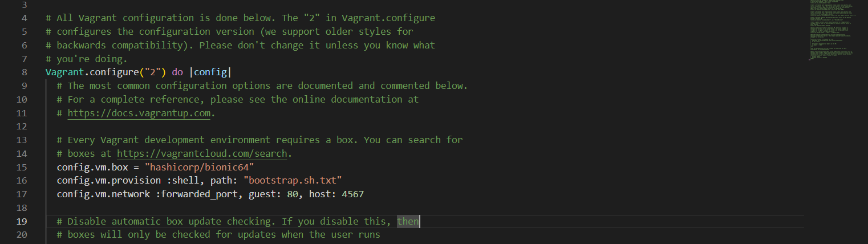Click the host port number 4567
The height and width of the screenshot is (244, 868).
(352, 194)
